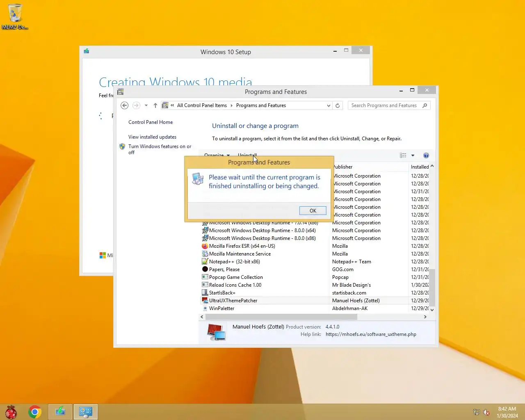The width and height of the screenshot is (525, 420).
Task: Click the Back arrow in Programs and Features
Action: click(x=125, y=105)
